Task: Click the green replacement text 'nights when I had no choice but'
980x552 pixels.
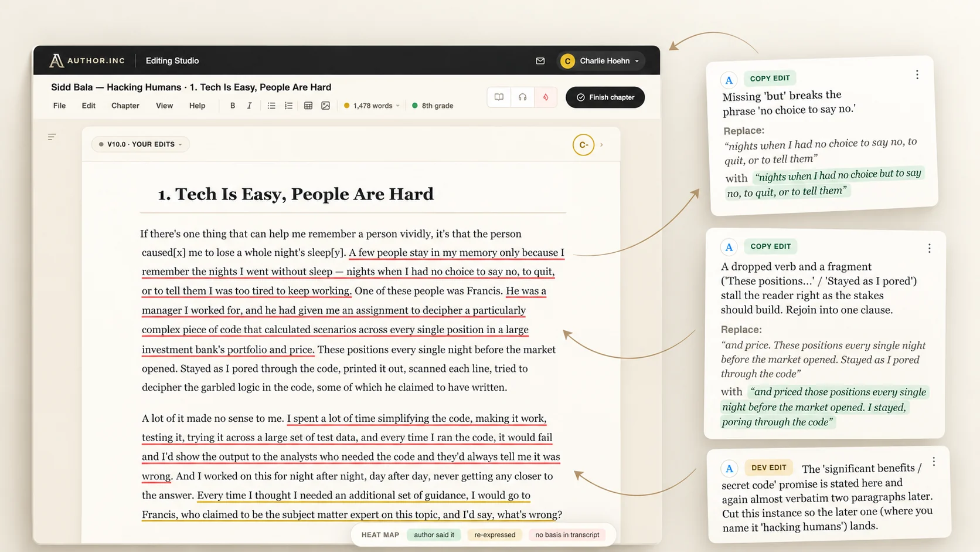Action: pos(825,184)
